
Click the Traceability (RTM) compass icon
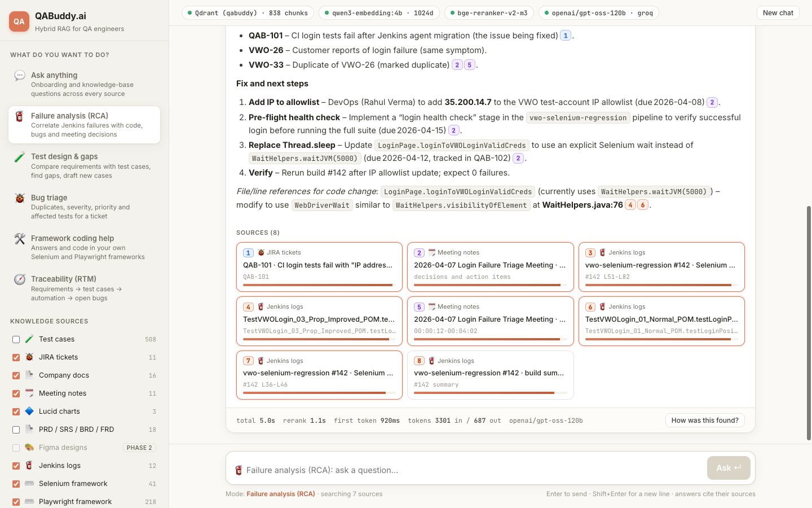click(20, 279)
